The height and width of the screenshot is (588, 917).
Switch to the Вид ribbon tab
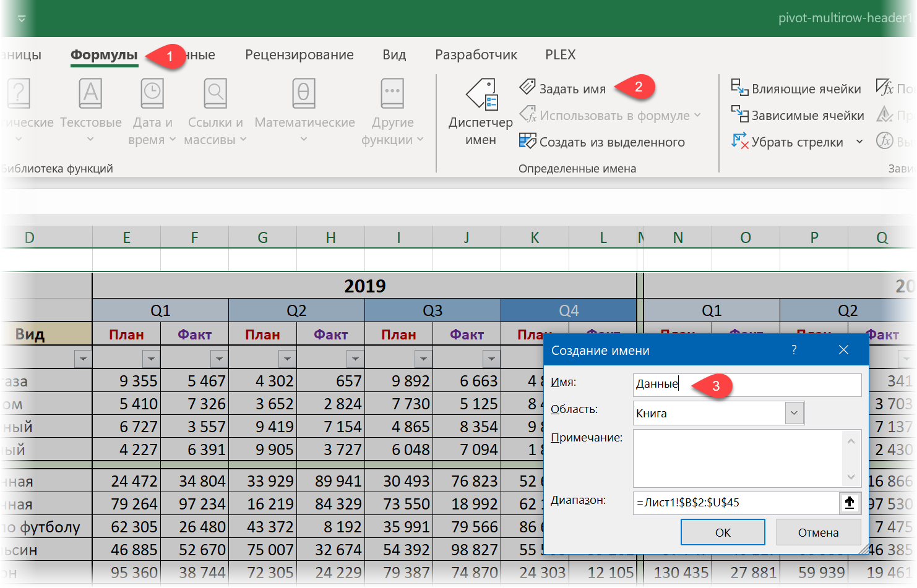point(394,54)
